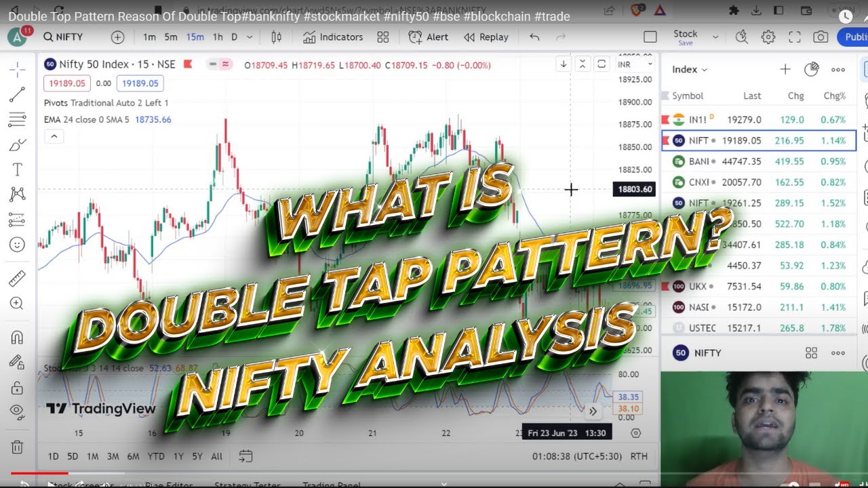Remove drawings with trash icon
Viewport: 868px width, 488px height.
18,447
